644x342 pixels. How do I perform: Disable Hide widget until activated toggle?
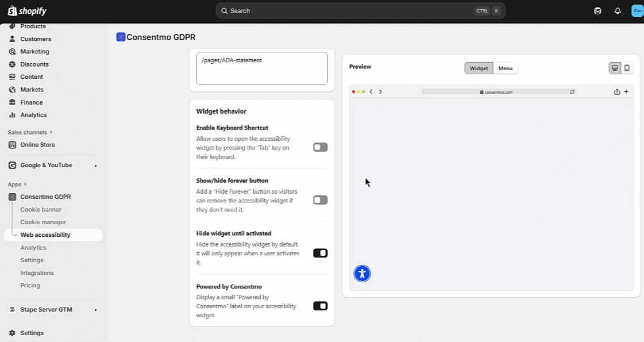pyautogui.click(x=320, y=253)
